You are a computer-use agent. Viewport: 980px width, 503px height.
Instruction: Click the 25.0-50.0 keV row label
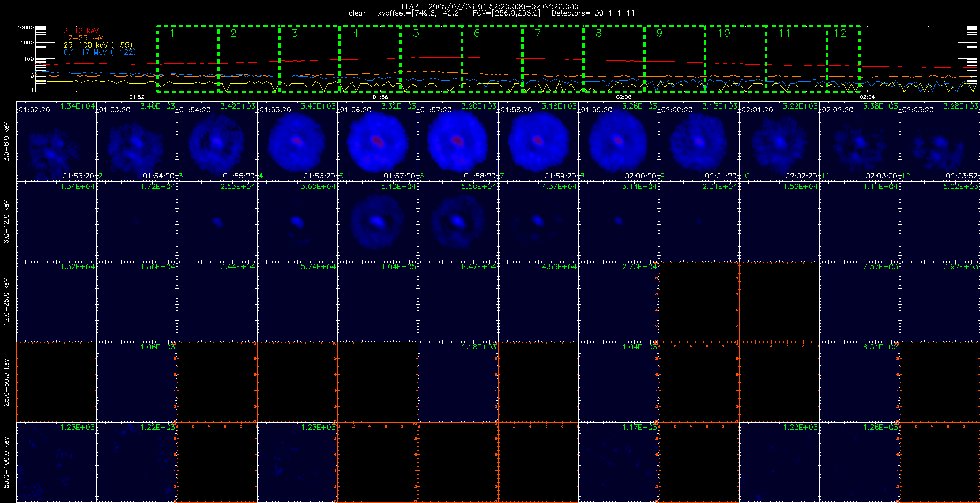pos(6,382)
